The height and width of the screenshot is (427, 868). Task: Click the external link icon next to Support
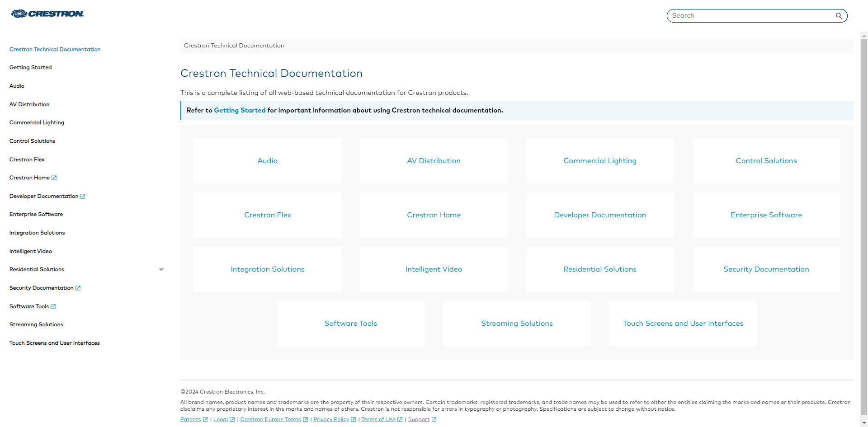[434, 419]
